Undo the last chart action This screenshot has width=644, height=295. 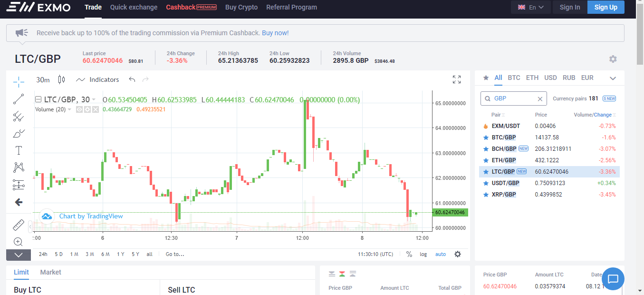click(x=132, y=79)
